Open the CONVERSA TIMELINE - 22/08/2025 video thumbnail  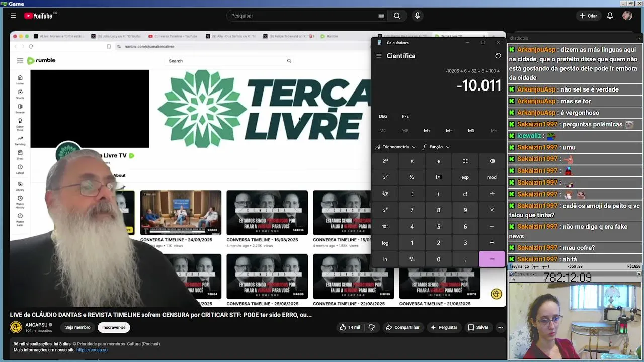pyautogui.click(x=354, y=277)
